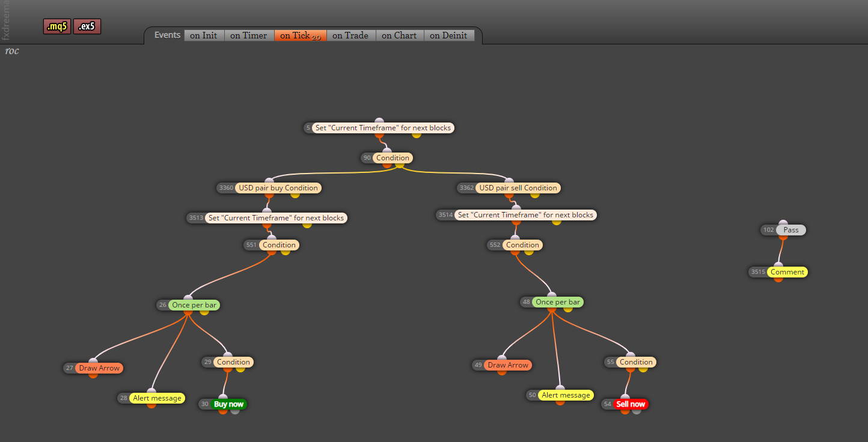Select block 3513 Set Current Timeframe

click(276, 218)
